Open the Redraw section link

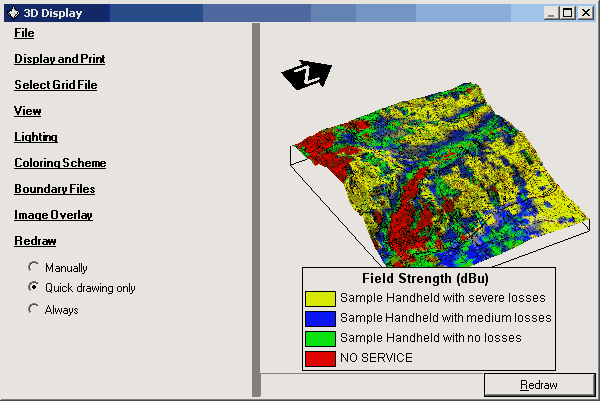(35, 241)
